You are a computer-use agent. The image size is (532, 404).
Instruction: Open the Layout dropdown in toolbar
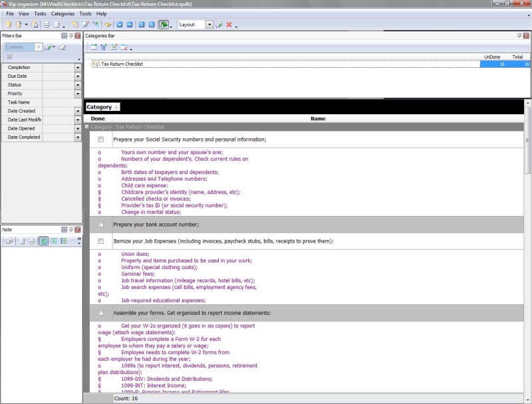[209, 25]
